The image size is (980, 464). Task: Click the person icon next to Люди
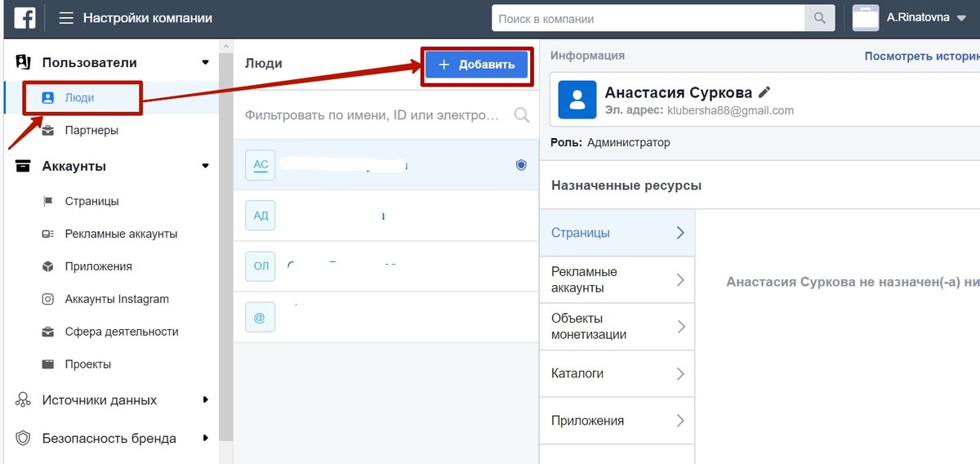click(48, 97)
